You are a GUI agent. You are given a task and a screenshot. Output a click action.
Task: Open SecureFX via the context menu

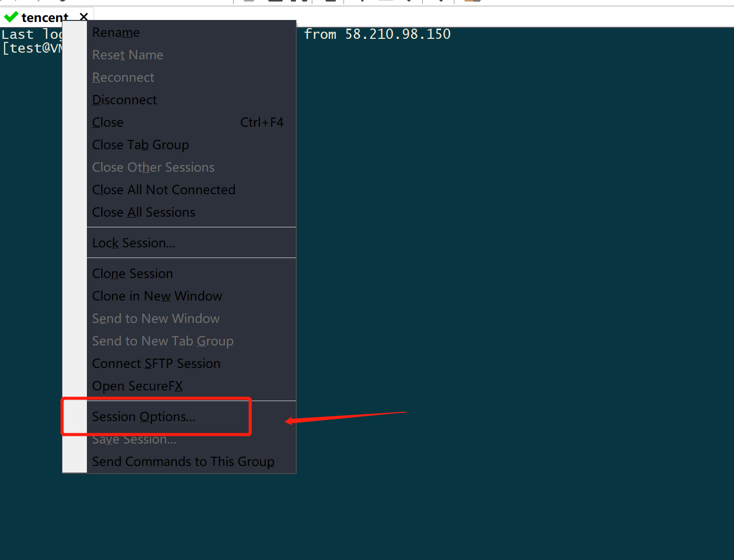(x=137, y=386)
